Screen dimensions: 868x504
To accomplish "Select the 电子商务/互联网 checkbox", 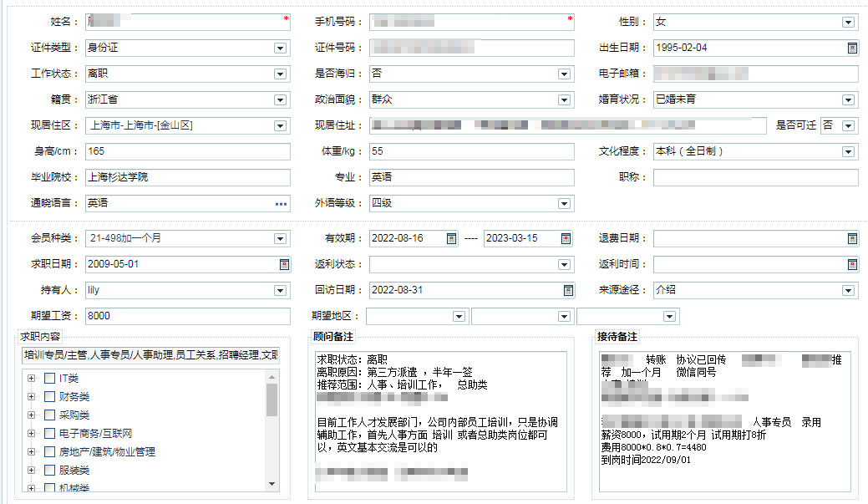I will [x=50, y=433].
